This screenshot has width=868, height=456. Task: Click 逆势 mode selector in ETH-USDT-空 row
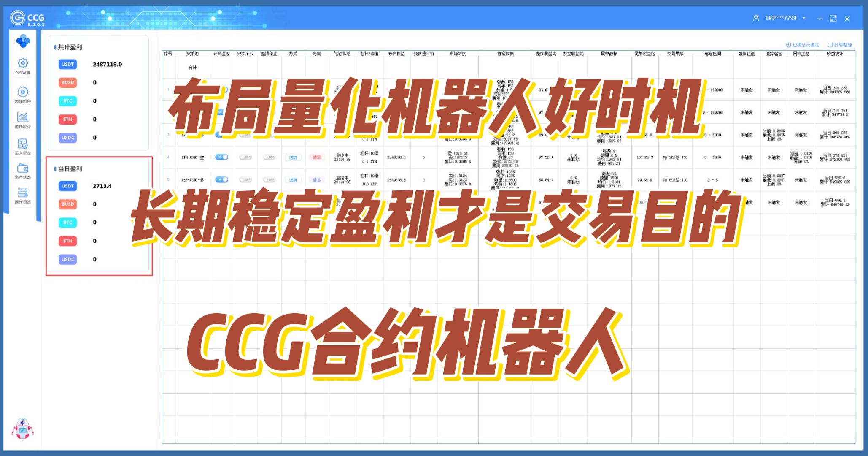coord(293,157)
